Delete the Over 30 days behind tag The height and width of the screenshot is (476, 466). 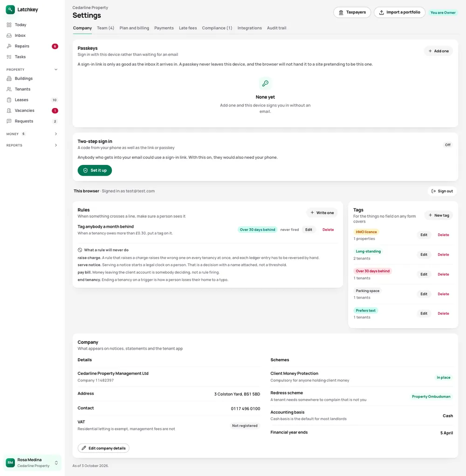pos(443,274)
